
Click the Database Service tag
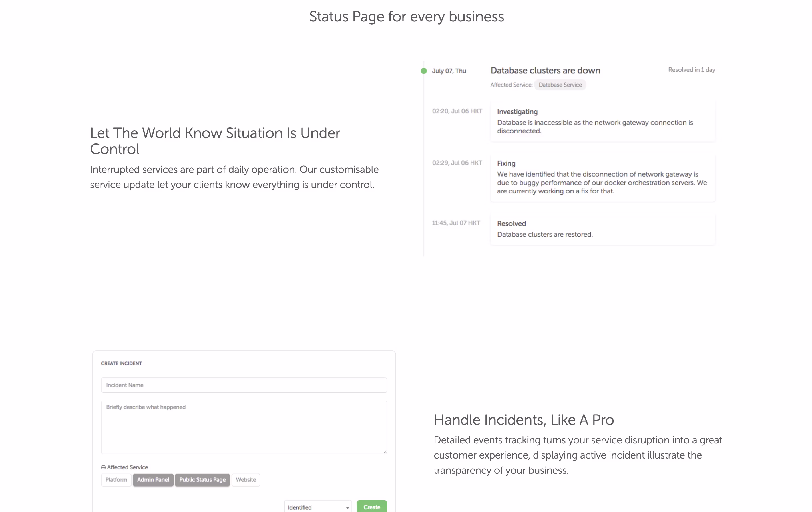coord(560,85)
